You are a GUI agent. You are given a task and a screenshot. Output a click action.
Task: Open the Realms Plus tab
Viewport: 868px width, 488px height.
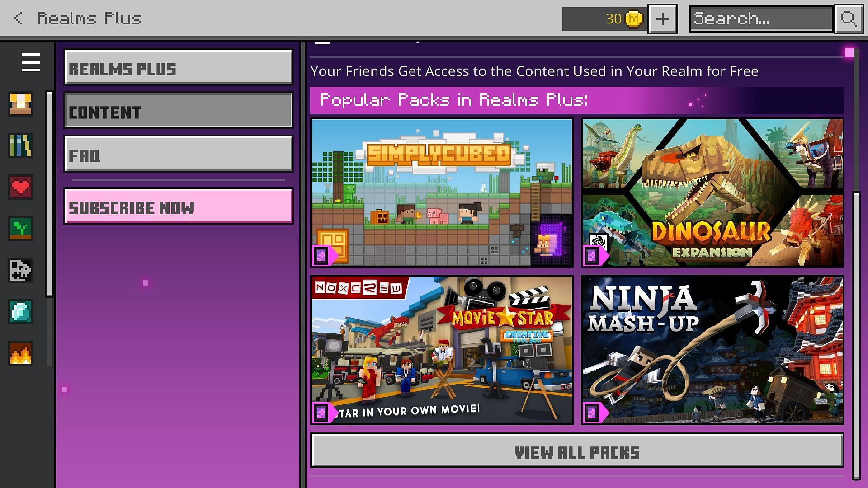pyautogui.click(x=179, y=67)
